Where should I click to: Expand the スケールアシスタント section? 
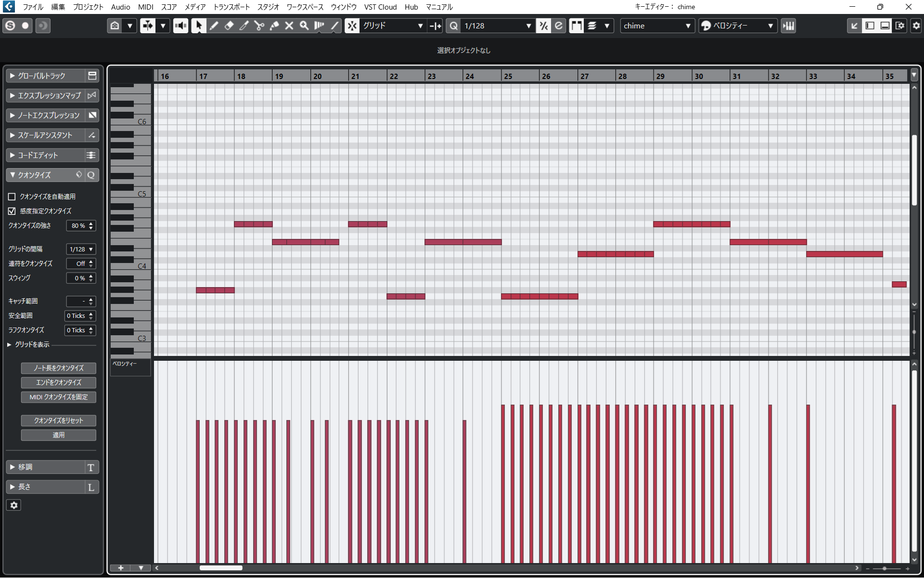point(45,135)
